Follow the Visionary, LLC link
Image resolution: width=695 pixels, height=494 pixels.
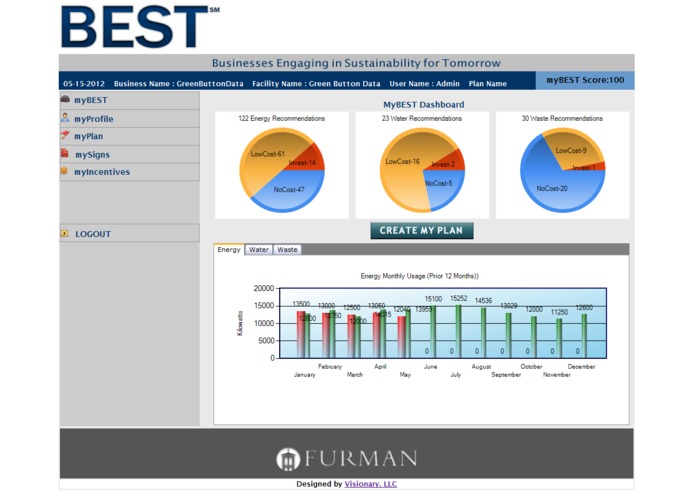click(x=371, y=484)
